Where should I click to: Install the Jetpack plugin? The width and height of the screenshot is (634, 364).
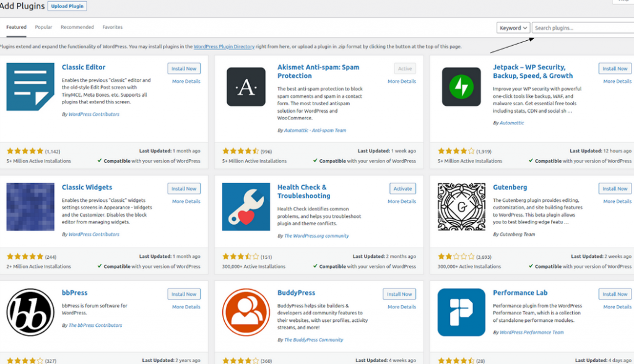(x=615, y=68)
